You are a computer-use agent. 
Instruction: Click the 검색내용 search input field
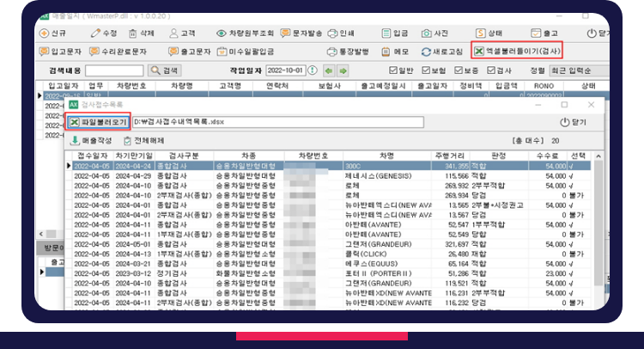pyautogui.click(x=118, y=70)
